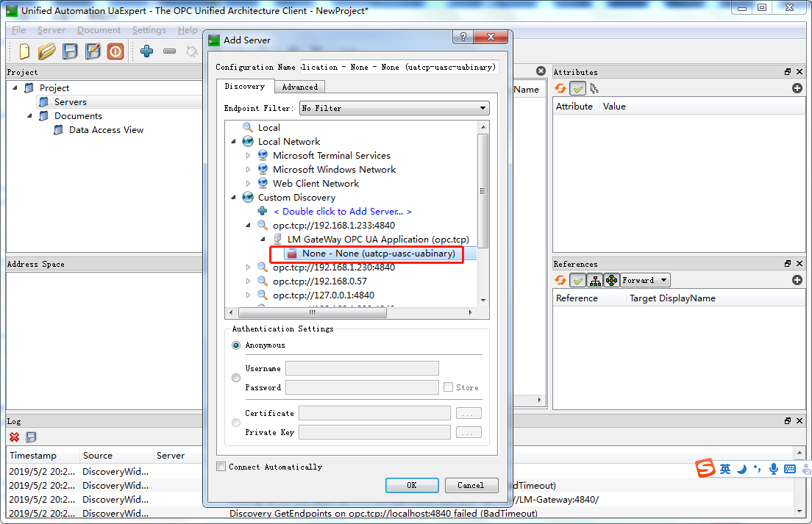Click the Configuration Name field
This screenshot has width=812, height=524.
tap(399, 68)
